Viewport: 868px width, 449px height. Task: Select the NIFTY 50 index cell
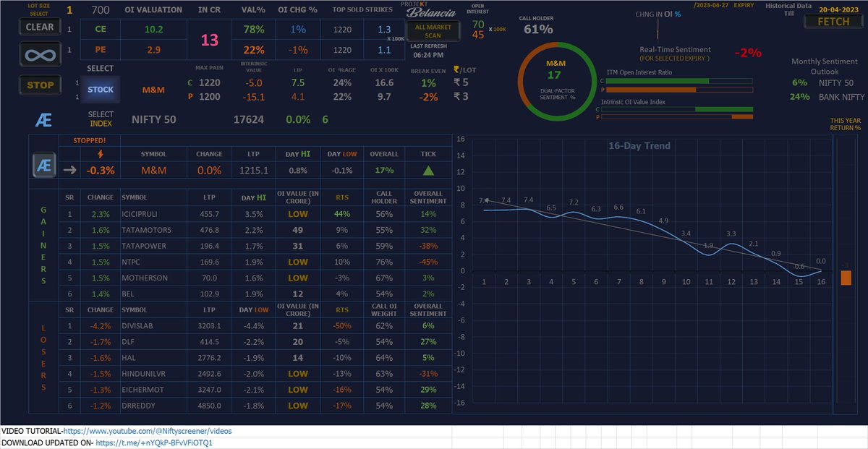pyautogui.click(x=153, y=119)
